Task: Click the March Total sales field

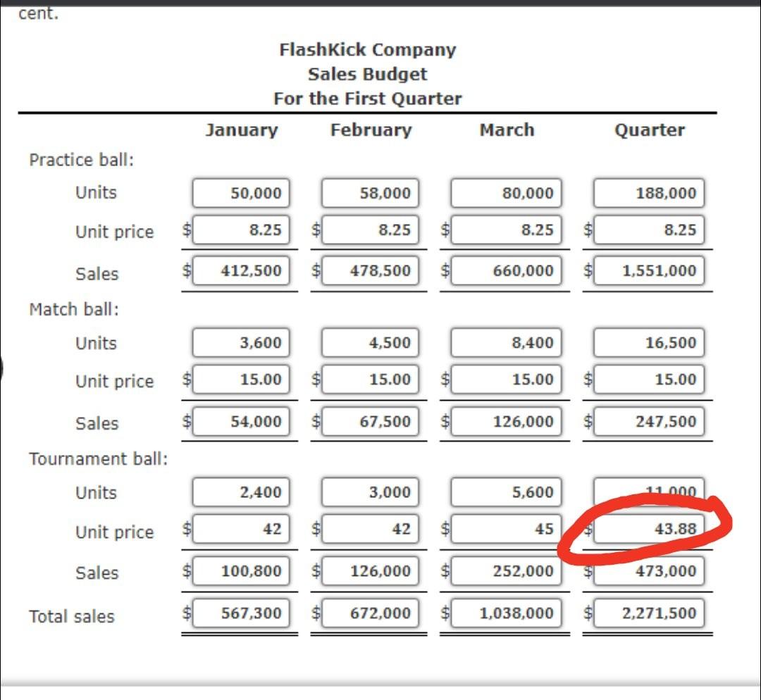Action: pyautogui.click(x=506, y=613)
